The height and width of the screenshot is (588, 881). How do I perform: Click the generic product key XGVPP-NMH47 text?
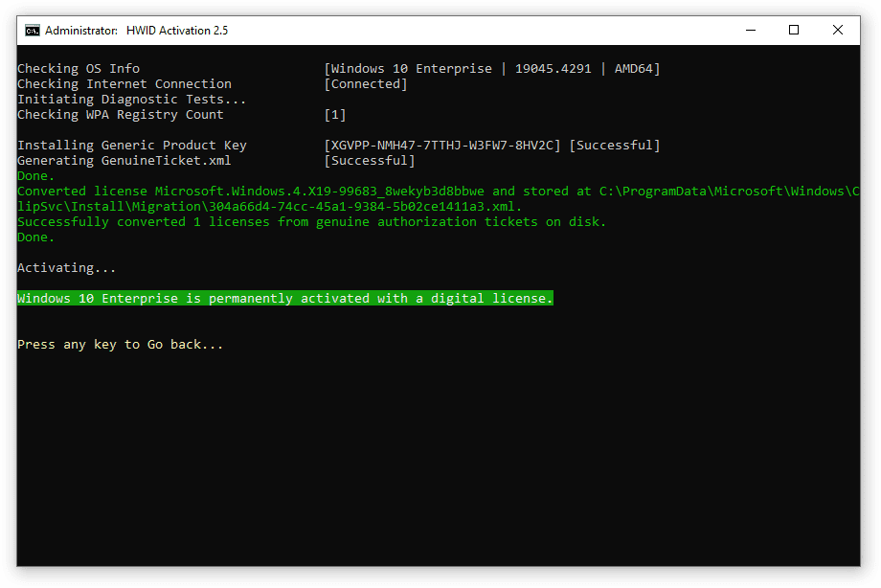tap(443, 146)
